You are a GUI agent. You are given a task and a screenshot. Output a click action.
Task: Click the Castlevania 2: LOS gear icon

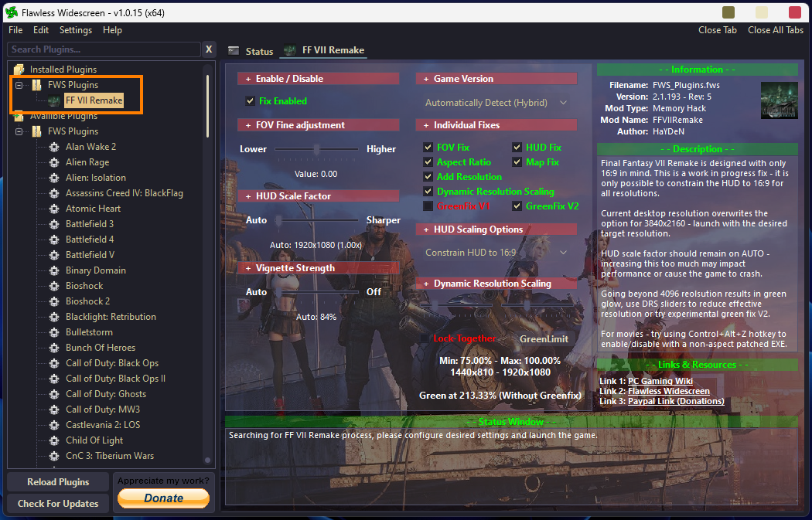tap(54, 425)
